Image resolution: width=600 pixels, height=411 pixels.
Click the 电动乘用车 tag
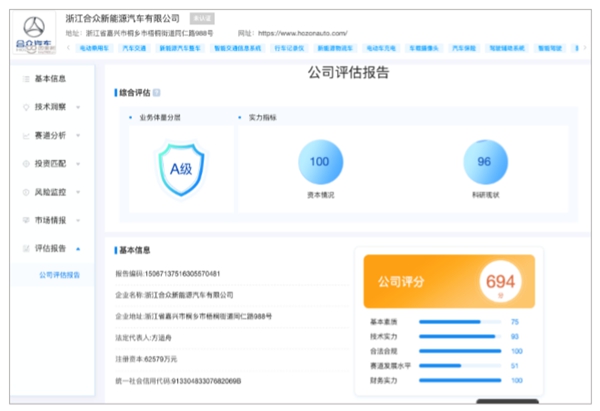pyautogui.click(x=93, y=48)
